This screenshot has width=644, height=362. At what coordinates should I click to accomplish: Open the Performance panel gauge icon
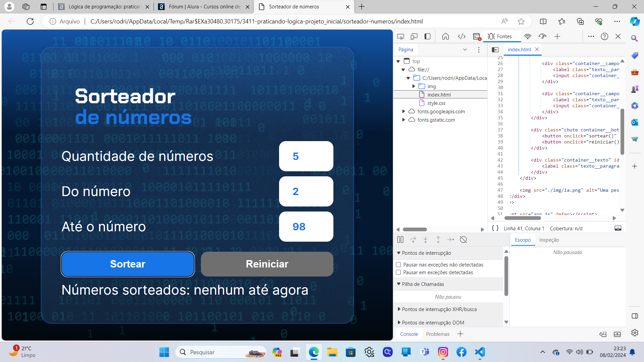(x=542, y=37)
